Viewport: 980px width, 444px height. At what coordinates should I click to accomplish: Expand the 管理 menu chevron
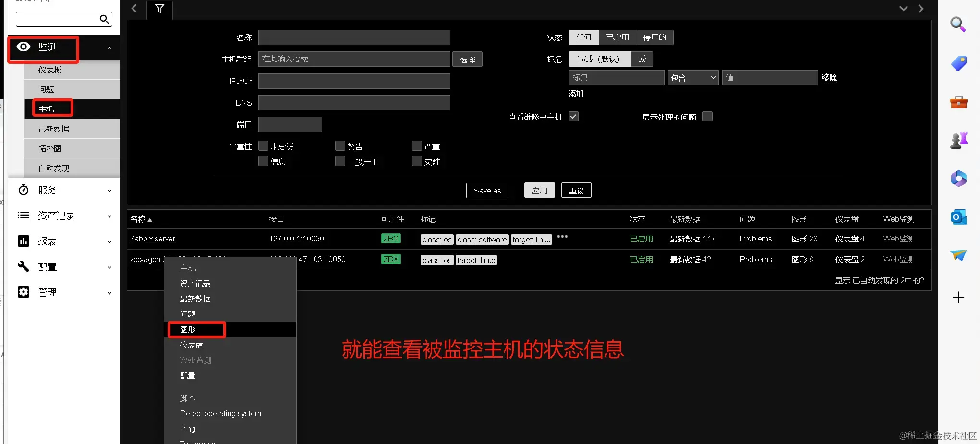pyautogui.click(x=109, y=292)
